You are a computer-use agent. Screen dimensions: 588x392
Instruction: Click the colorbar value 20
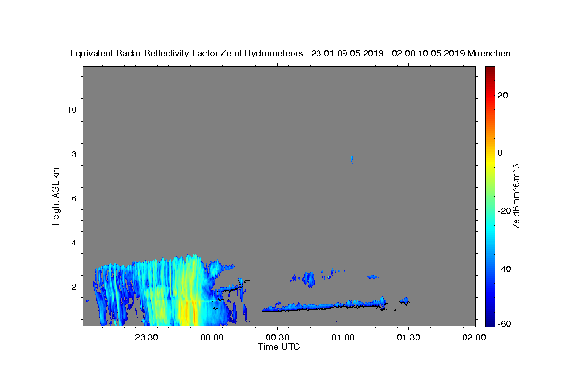click(x=503, y=95)
